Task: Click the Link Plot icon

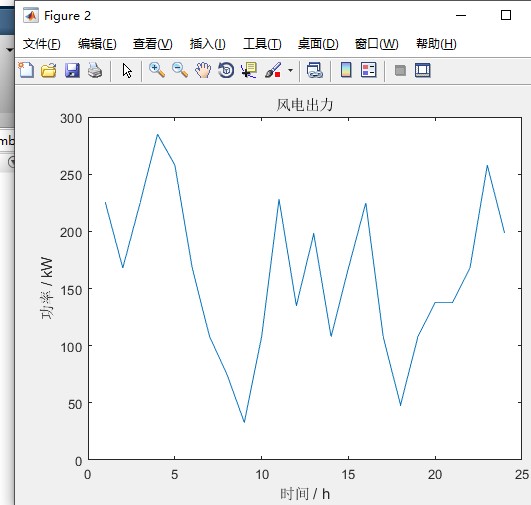Action: 315,70
